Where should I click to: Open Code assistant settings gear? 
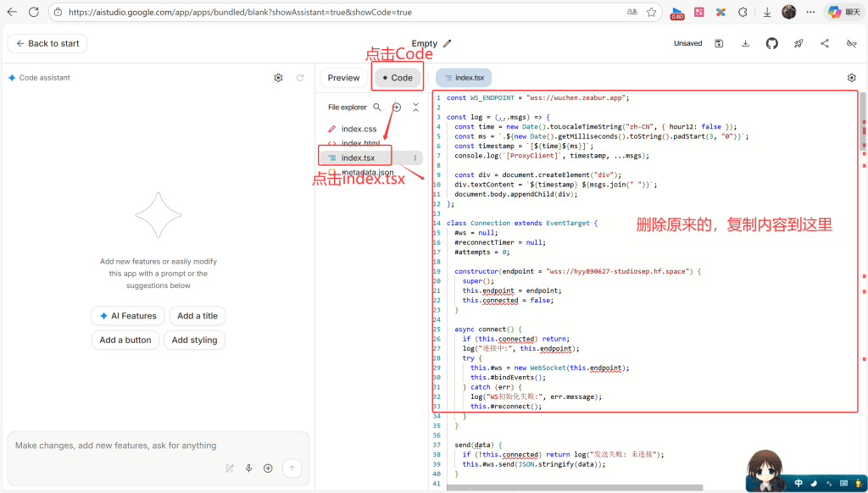point(278,78)
